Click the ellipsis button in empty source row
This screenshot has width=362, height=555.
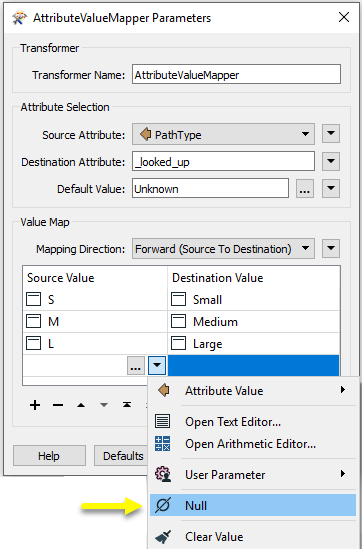click(136, 365)
